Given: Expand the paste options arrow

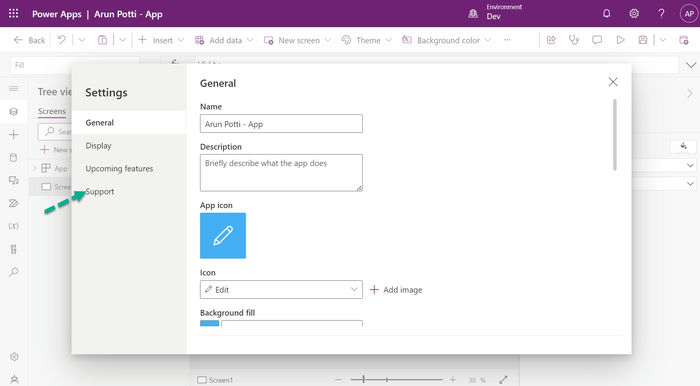Looking at the screenshot, I should [x=122, y=40].
